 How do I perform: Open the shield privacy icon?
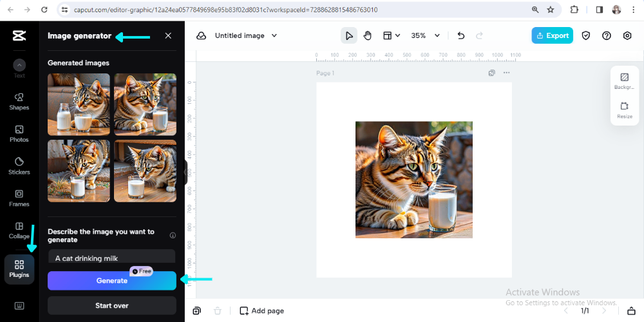586,35
